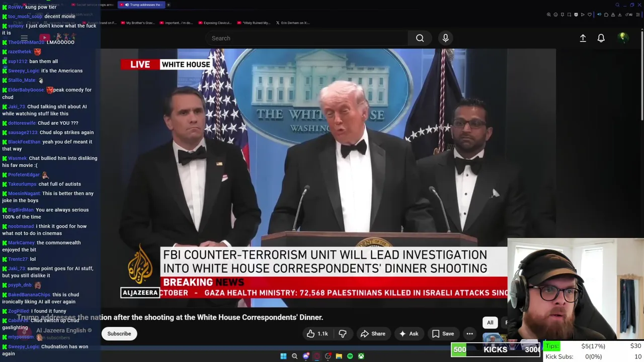The height and width of the screenshot is (362, 644).
Task: Open the YouTube account avatar
Action: point(623,38)
